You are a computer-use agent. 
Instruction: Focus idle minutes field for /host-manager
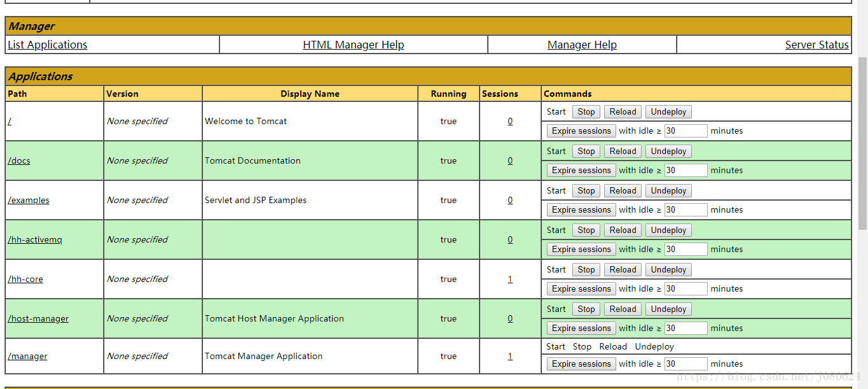(685, 329)
